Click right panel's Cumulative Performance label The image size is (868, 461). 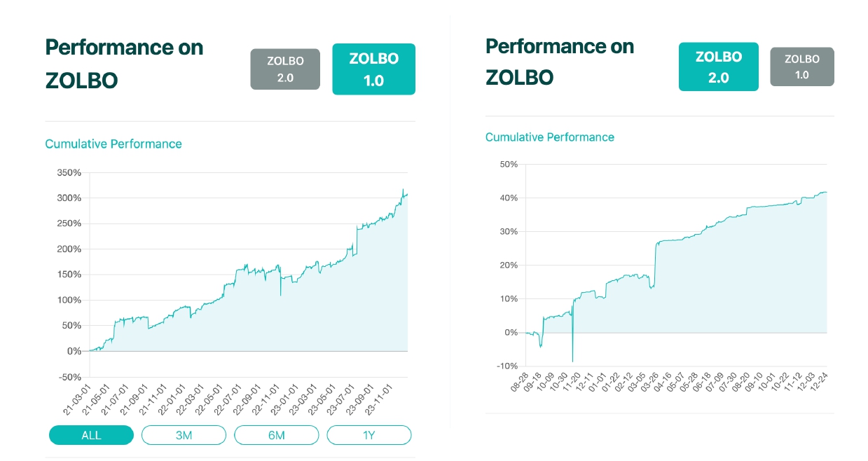point(550,137)
